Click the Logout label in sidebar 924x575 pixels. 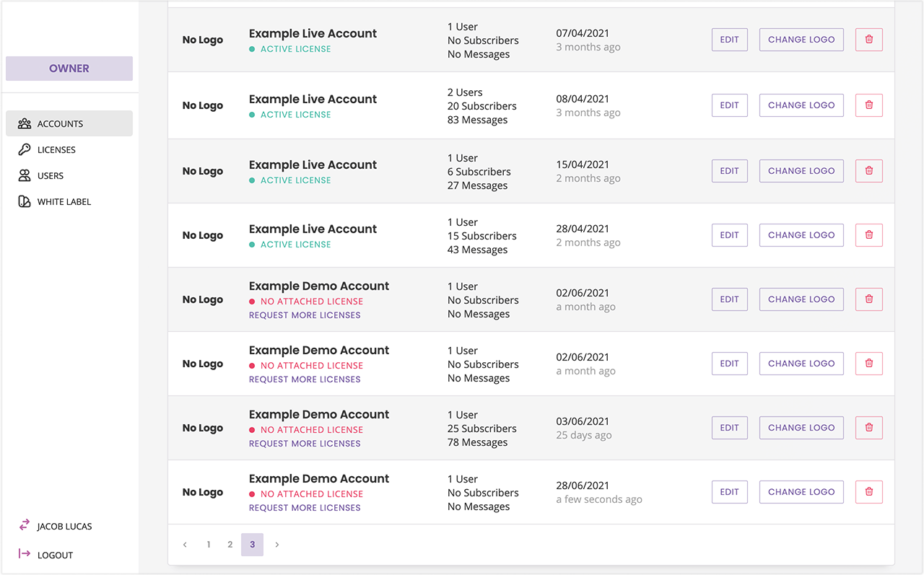pyautogui.click(x=54, y=554)
